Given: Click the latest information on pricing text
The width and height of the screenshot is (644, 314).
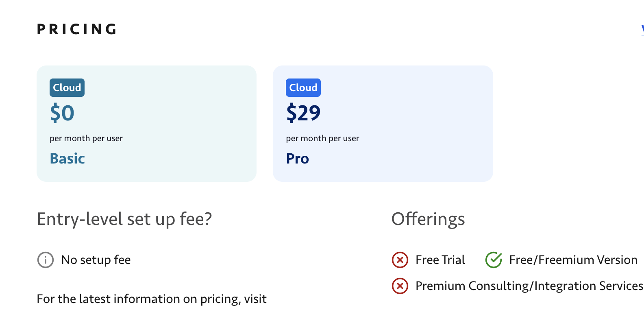Looking at the screenshot, I should pos(152,299).
